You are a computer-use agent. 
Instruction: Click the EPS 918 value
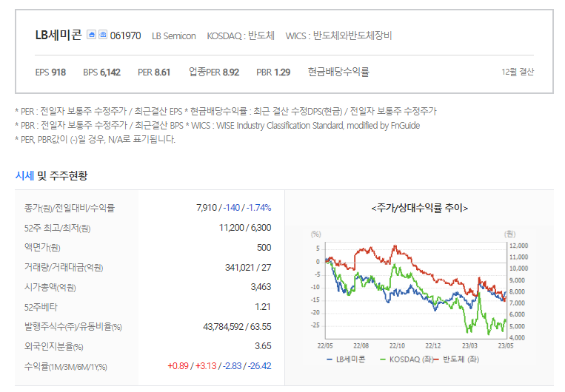(x=50, y=72)
